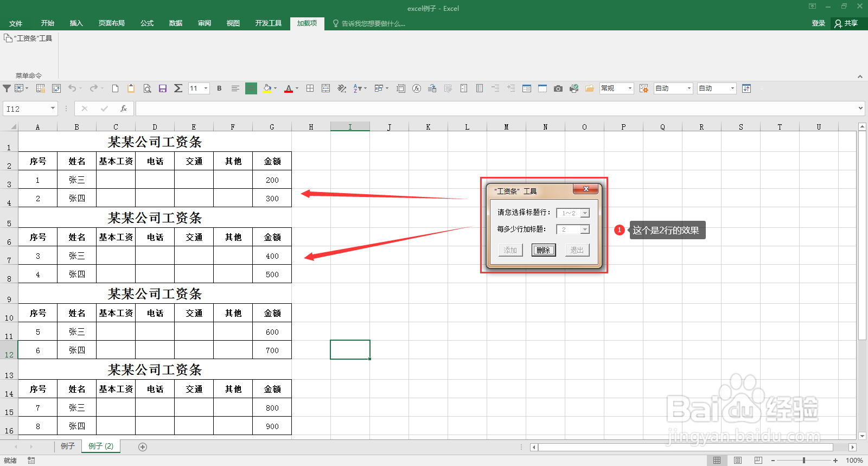Open the Name Box dropdown arrow
This screenshot has width=868, height=466.
pos(53,108)
